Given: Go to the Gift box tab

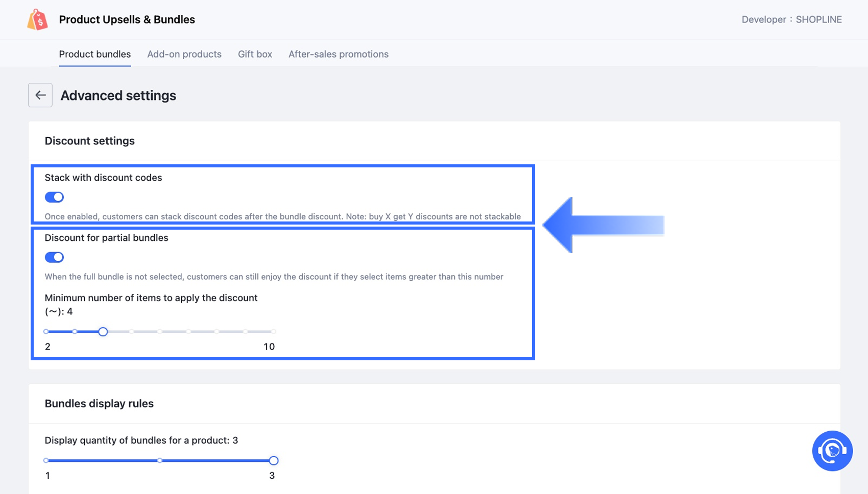Looking at the screenshot, I should click(255, 54).
